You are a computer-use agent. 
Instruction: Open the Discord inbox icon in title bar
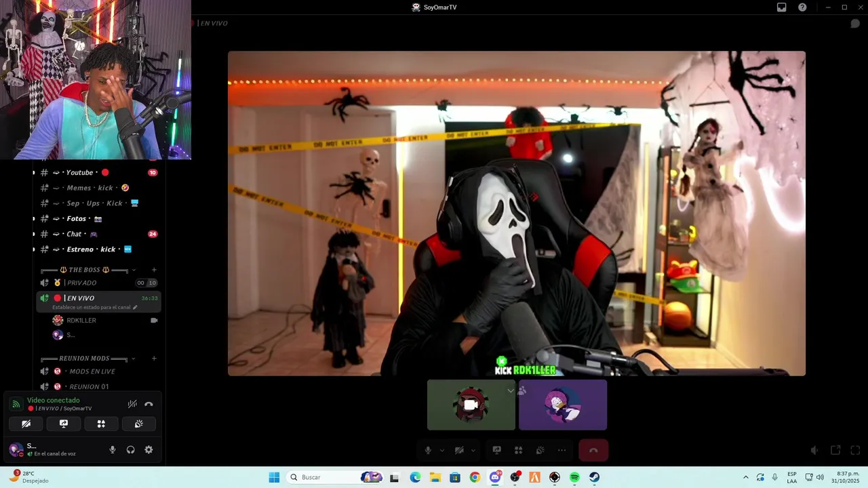click(x=781, y=7)
